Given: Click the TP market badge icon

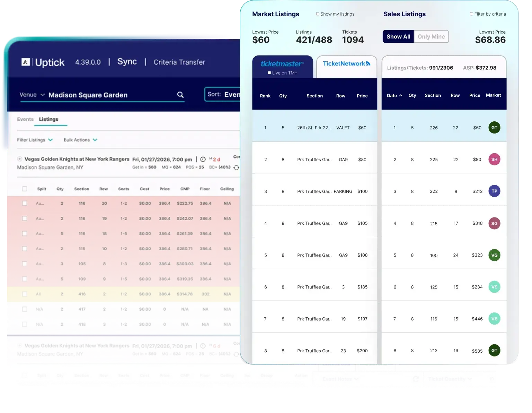Looking at the screenshot, I should click(x=494, y=191).
